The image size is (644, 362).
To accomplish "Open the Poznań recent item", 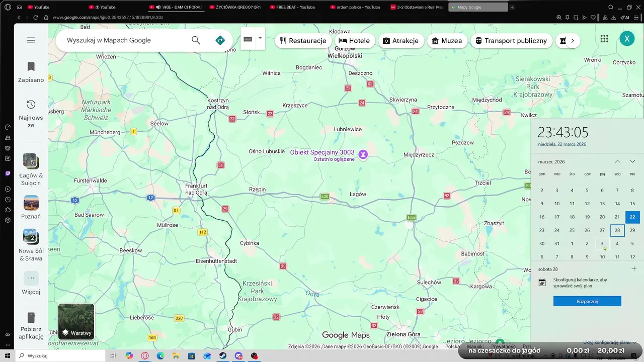I will 31,208.
